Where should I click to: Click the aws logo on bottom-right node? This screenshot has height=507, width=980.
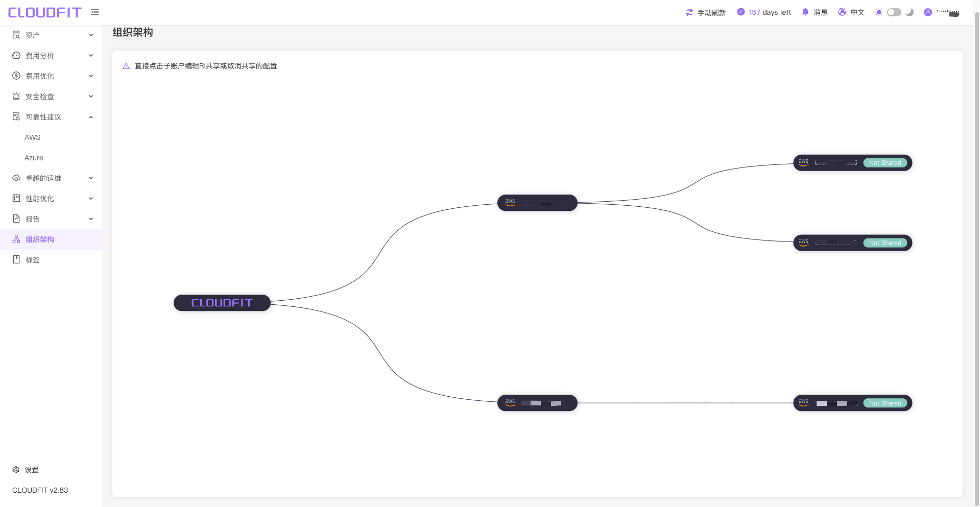click(803, 403)
